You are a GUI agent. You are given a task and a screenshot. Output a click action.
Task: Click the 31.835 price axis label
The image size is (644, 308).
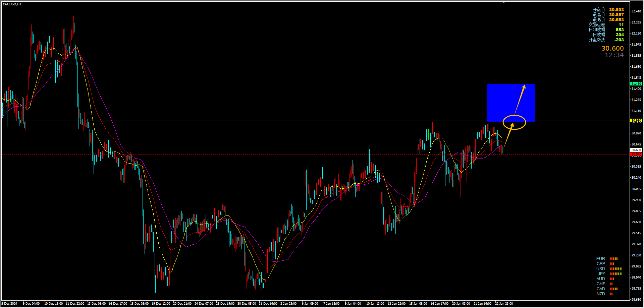(636, 56)
